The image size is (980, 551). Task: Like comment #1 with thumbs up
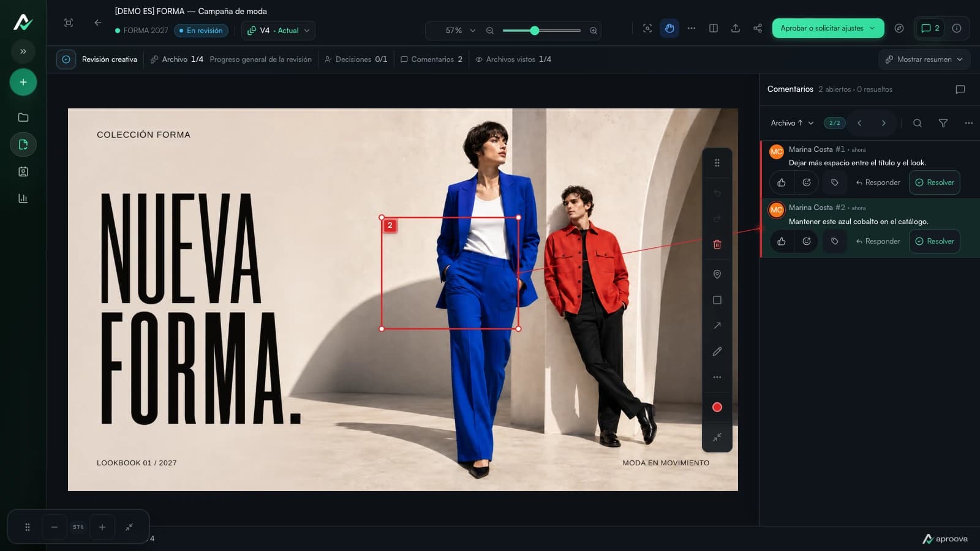(x=782, y=182)
